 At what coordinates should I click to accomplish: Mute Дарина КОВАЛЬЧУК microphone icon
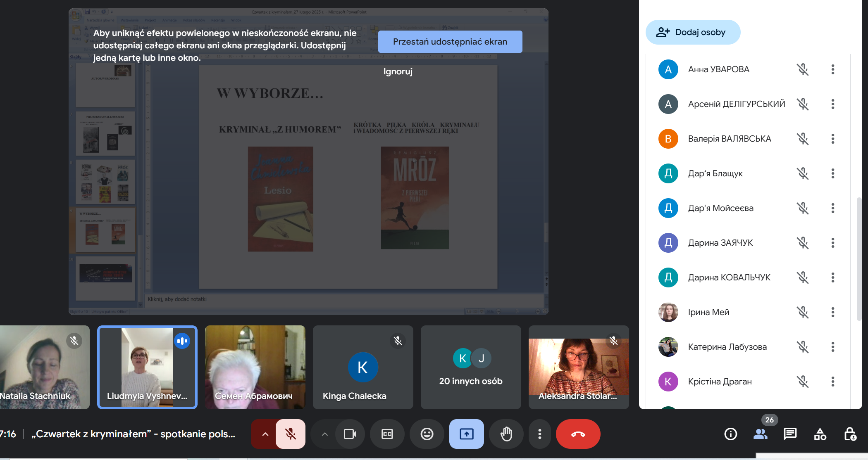803,277
